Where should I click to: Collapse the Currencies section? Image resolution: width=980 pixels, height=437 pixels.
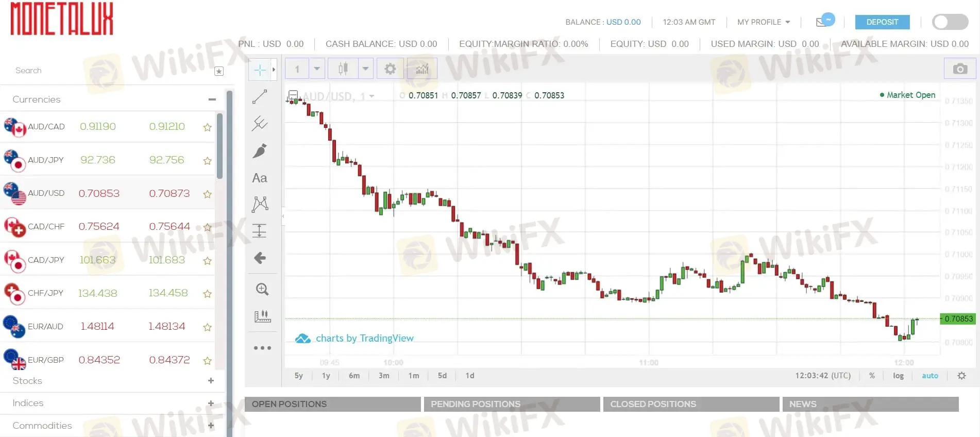tap(212, 99)
